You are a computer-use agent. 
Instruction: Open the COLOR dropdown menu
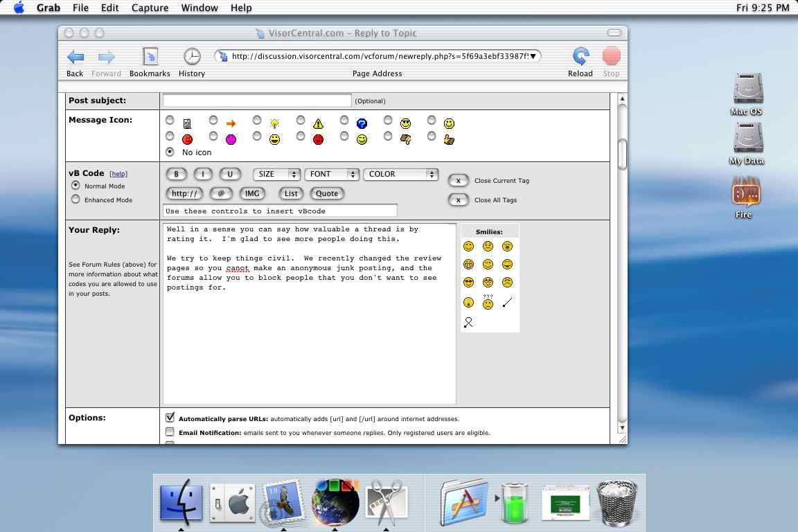[x=400, y=175]
